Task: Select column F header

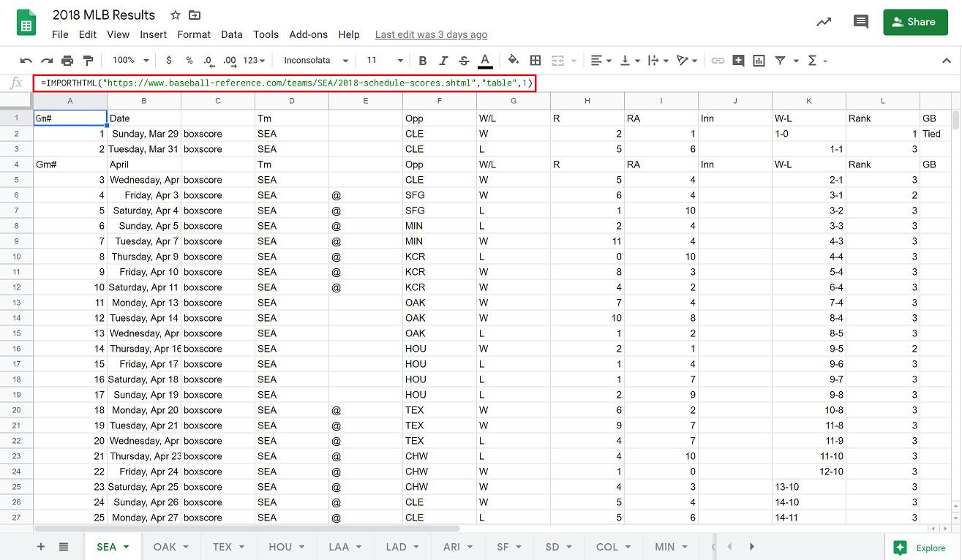Action: [440, 102]
